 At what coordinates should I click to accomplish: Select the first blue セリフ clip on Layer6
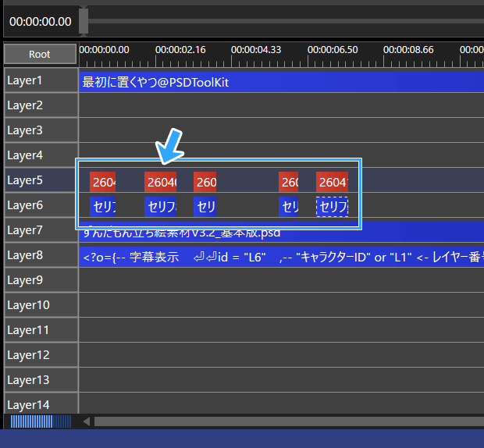point(102,207)
